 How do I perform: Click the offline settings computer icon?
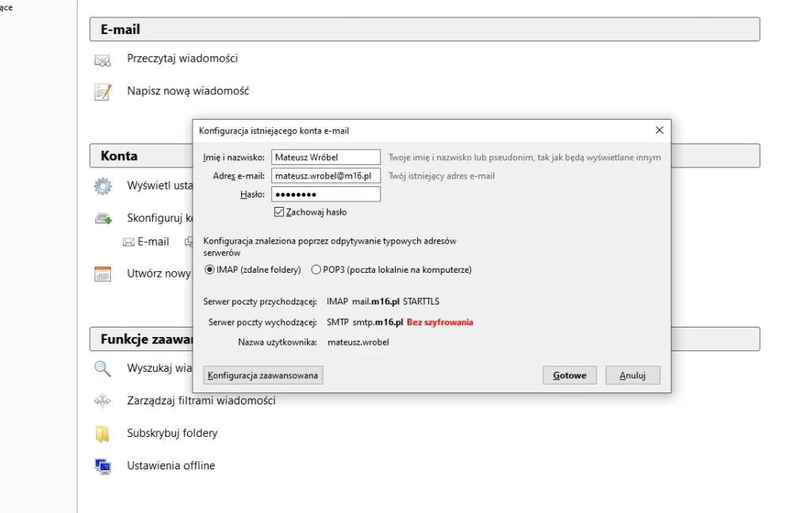(102, 466)
